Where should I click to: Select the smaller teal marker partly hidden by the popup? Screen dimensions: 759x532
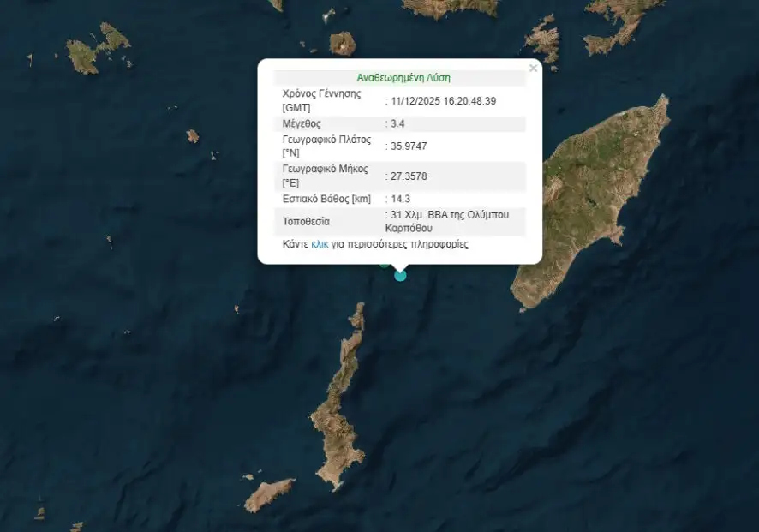(x=385, y=265)
